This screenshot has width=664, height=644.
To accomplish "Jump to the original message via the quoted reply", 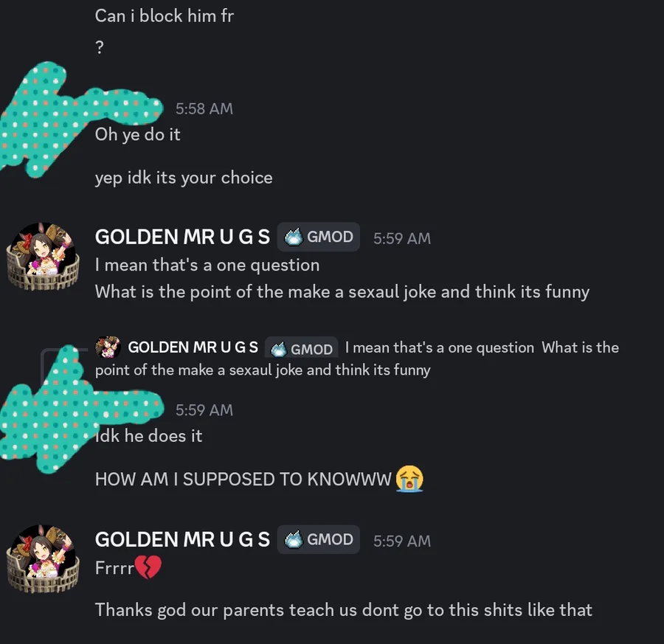I will [357, 359].
